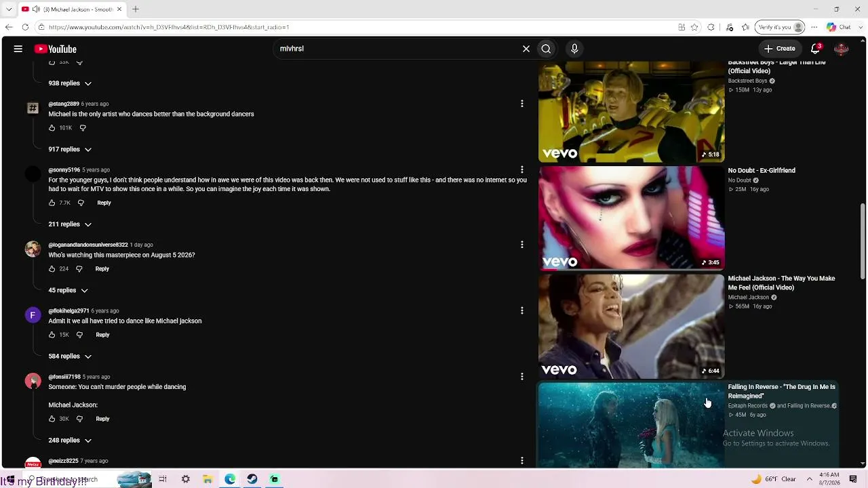
Task: Reply to the @sonny5196 comment
Action: [x=104, y=203]
